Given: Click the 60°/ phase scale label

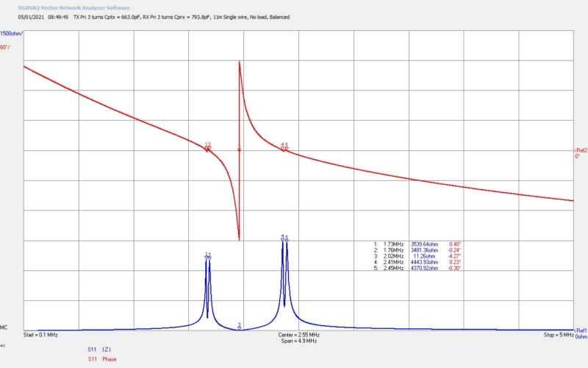Looking at the screenshot, I should (x=6, y=47).
